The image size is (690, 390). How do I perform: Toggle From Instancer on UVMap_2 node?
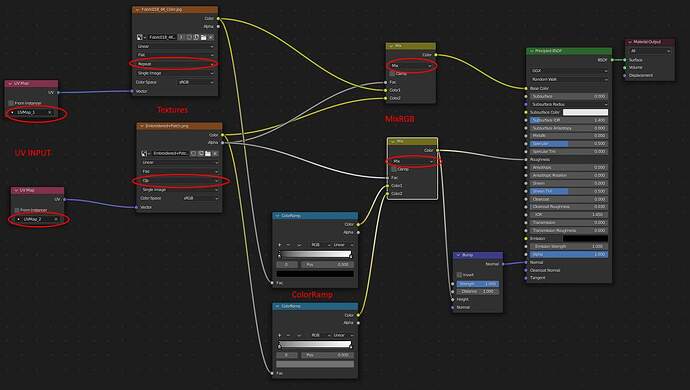tap(17, 210)
